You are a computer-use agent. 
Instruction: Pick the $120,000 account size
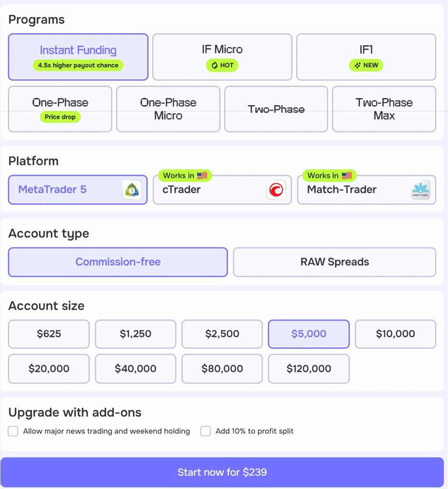pos(308,369)
